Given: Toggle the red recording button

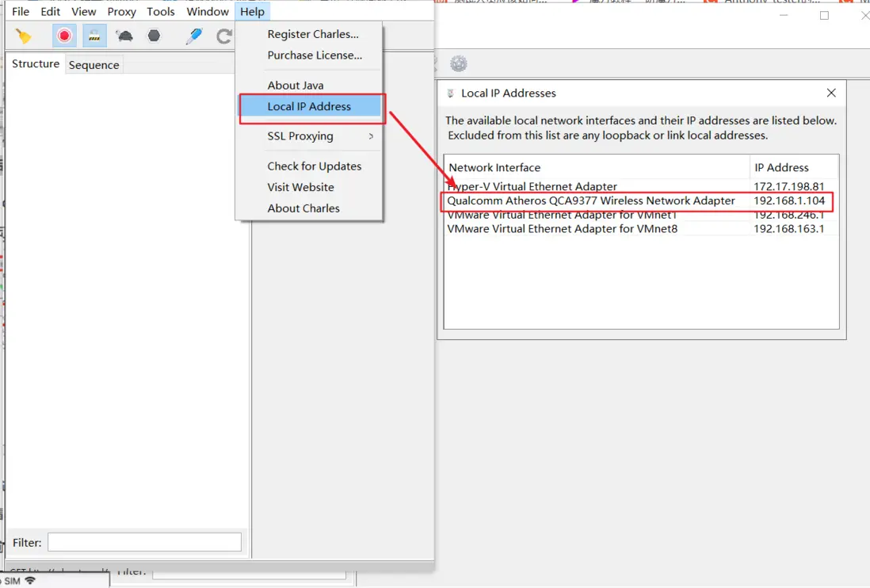Looking at the screenshot, I should [x=64, y=36].
